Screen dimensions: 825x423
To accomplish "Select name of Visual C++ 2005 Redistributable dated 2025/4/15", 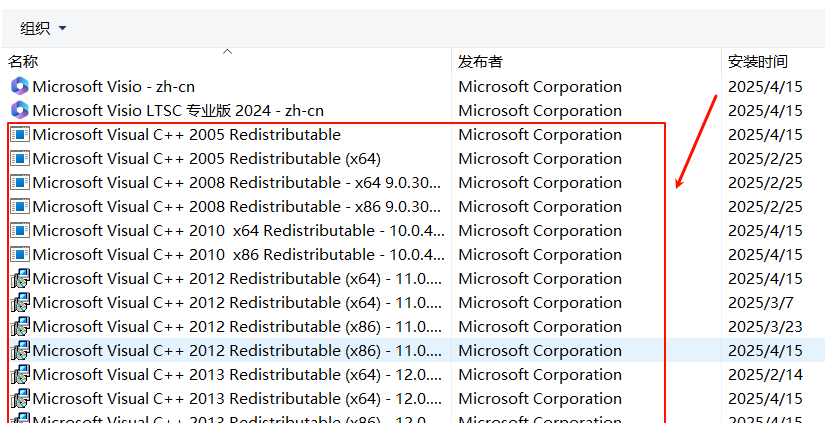I will click(x=186, y=135).
